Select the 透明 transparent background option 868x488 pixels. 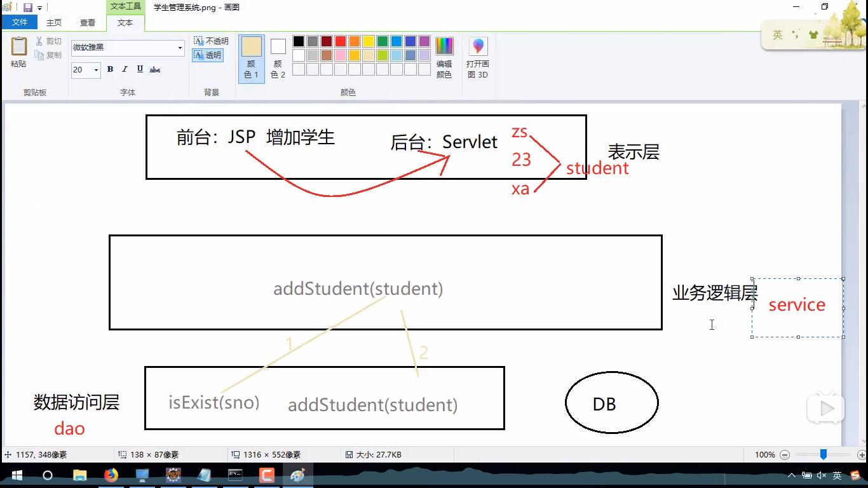click(x=208, y=55)
